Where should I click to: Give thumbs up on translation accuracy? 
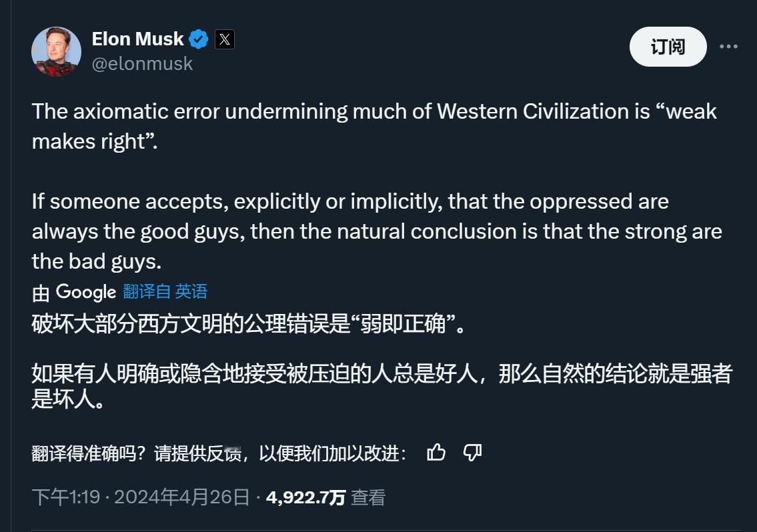pyautogui.click(x=436, y=453)
